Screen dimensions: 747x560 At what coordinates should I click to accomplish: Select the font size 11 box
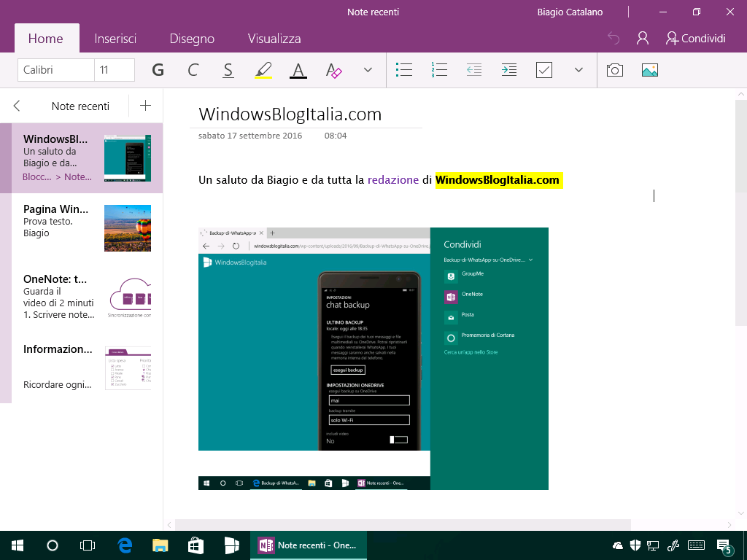coord(115,70)
